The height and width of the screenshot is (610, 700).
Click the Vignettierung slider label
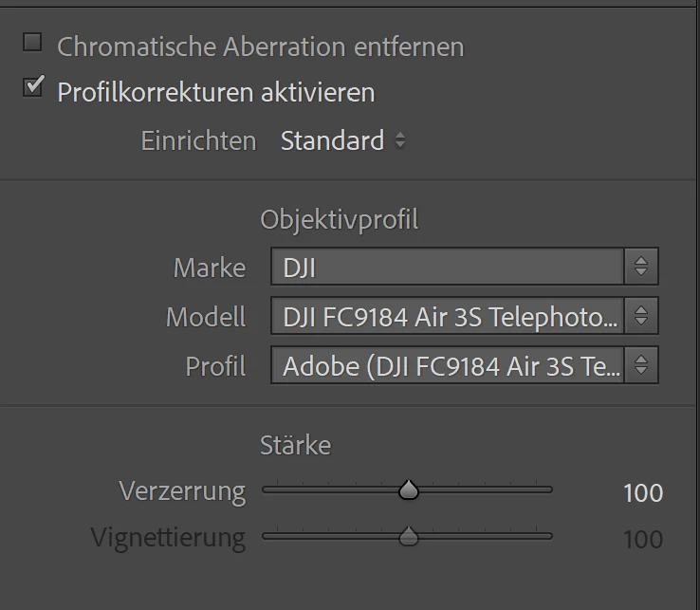tap(168, 538)
